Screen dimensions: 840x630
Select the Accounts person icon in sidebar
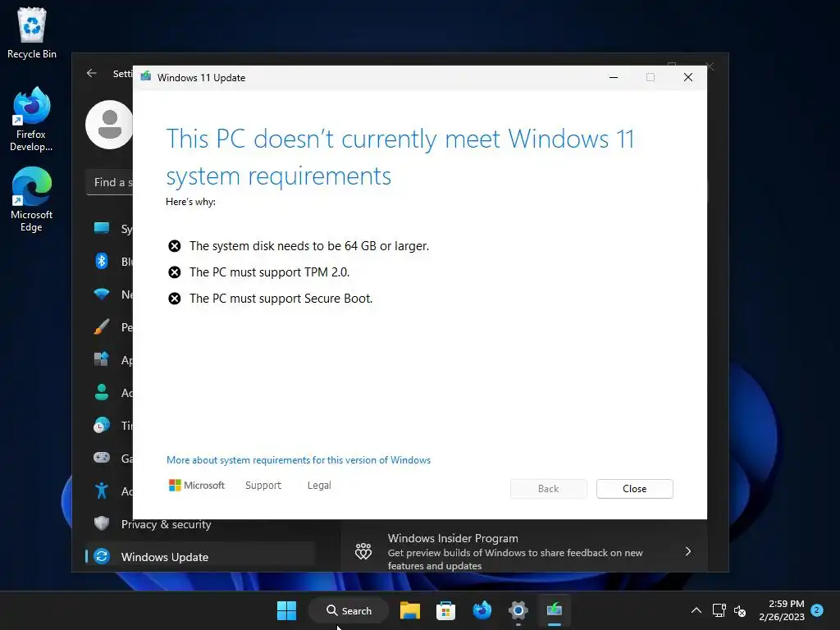(x=101, y=392)
